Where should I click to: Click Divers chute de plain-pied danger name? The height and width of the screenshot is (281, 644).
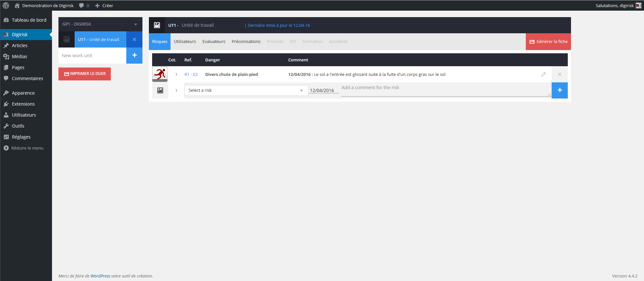[232, 75]
